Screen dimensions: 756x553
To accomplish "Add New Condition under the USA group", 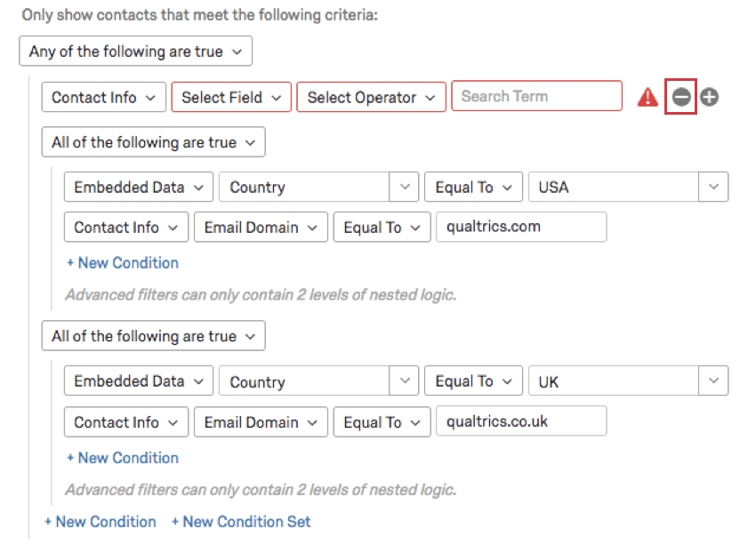I will 122,263.
